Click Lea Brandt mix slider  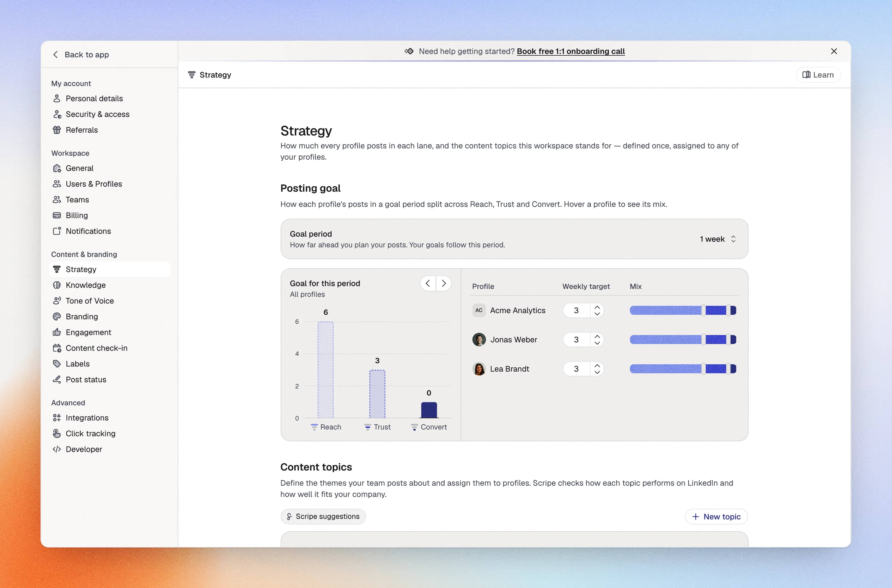tap(683, 369)
